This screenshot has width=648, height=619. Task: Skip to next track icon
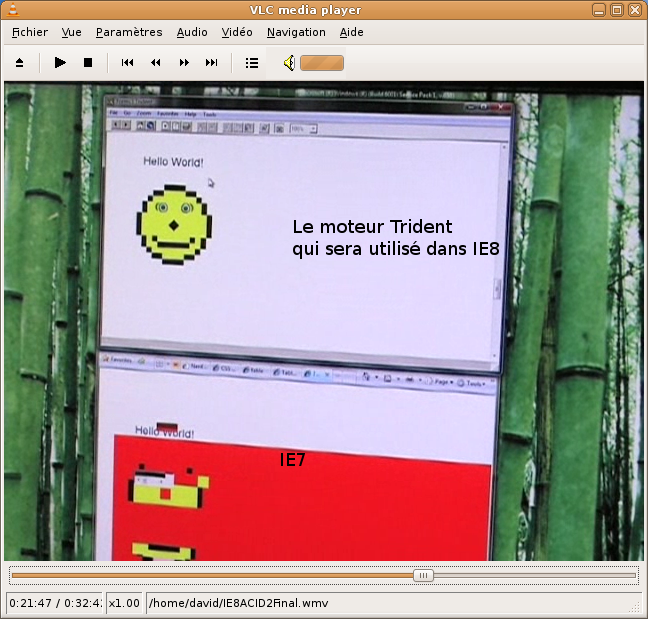(x=212, y=63)
